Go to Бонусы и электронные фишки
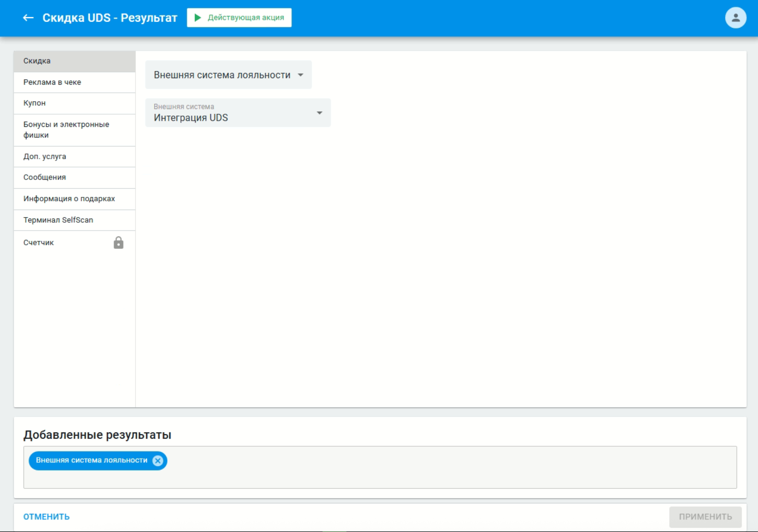758x532 pixels. (x=75, y=130)
